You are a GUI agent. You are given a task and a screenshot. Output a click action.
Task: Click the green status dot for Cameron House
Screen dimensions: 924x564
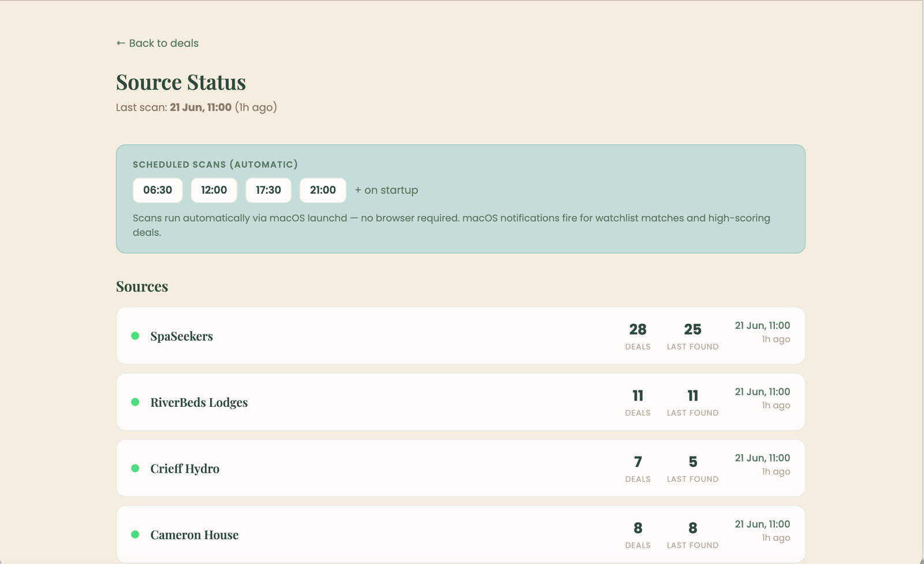[x=135, y=535]
